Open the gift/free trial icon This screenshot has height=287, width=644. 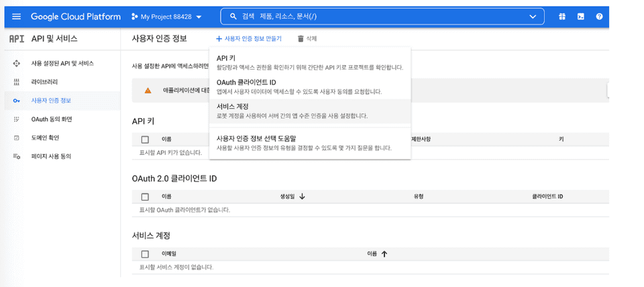562,17
